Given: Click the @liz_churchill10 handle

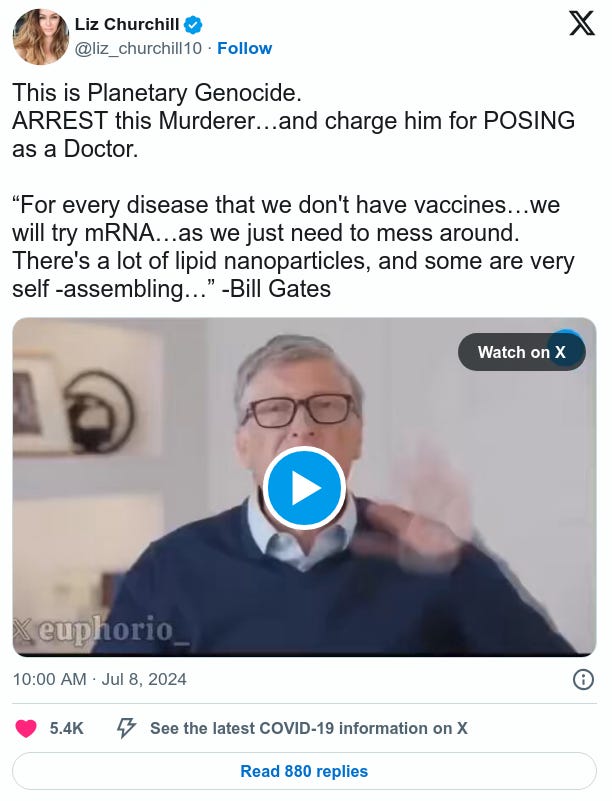Looking at the screenshot, I should pyautogui.click(x=138, y=49).
